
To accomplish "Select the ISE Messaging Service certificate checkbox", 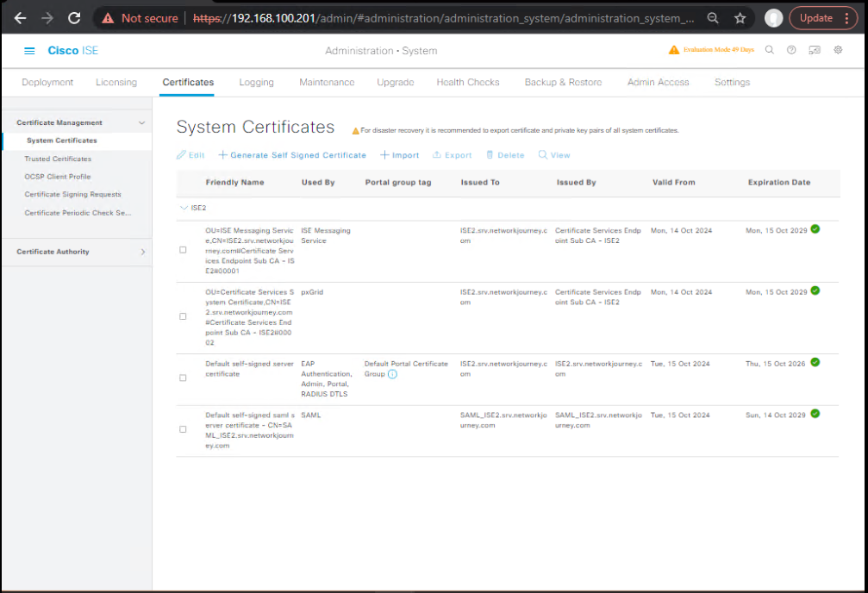I will pos(183,250).
